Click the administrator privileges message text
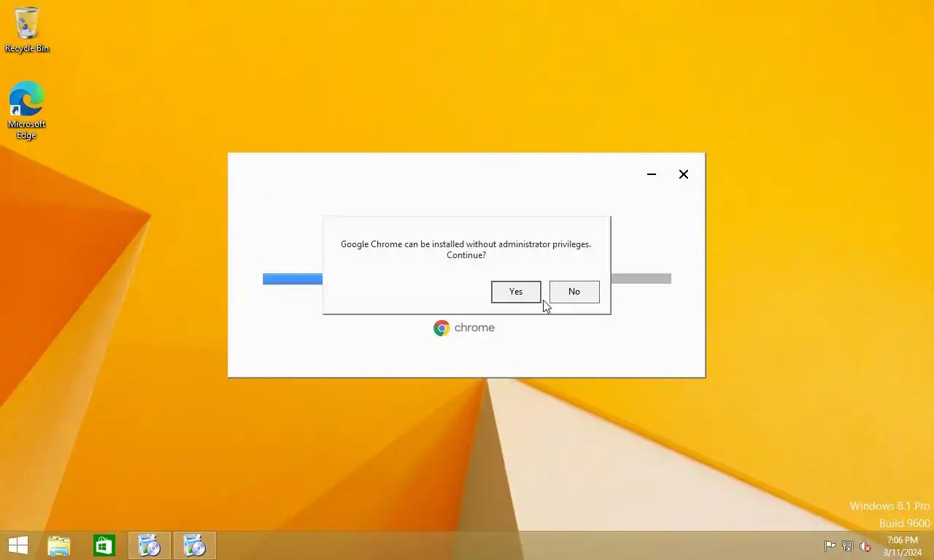Viewport: 934px width, 560px height. click(x=466, y=249)
